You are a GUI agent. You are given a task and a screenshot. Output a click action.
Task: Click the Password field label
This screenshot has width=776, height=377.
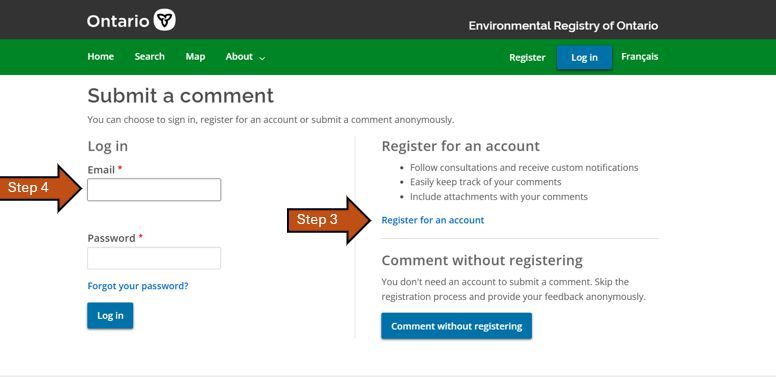[111, 238]
